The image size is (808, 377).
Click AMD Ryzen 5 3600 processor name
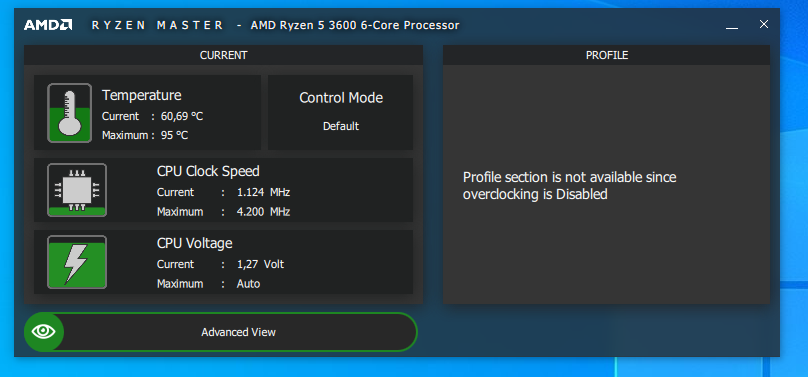click(355, 25)
